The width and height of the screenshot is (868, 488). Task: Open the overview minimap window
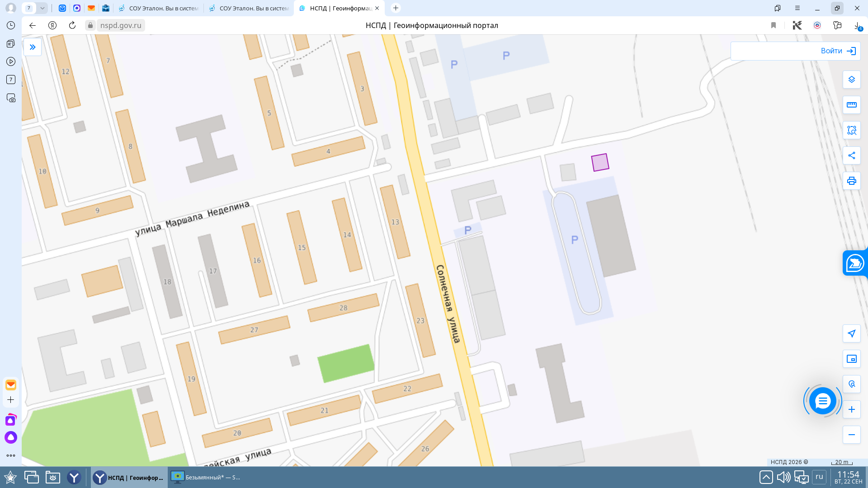click(x=852, y=359)
